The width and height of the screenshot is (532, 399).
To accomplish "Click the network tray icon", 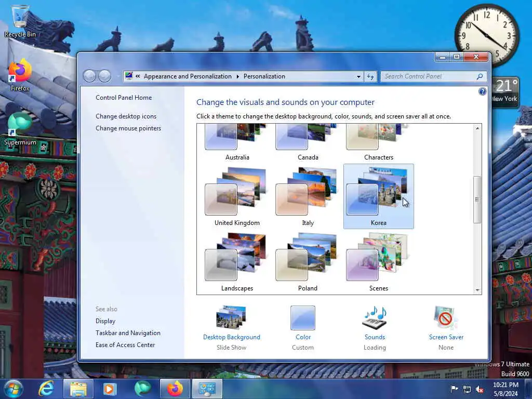I will pyautogui.click(x=467, y=389).
